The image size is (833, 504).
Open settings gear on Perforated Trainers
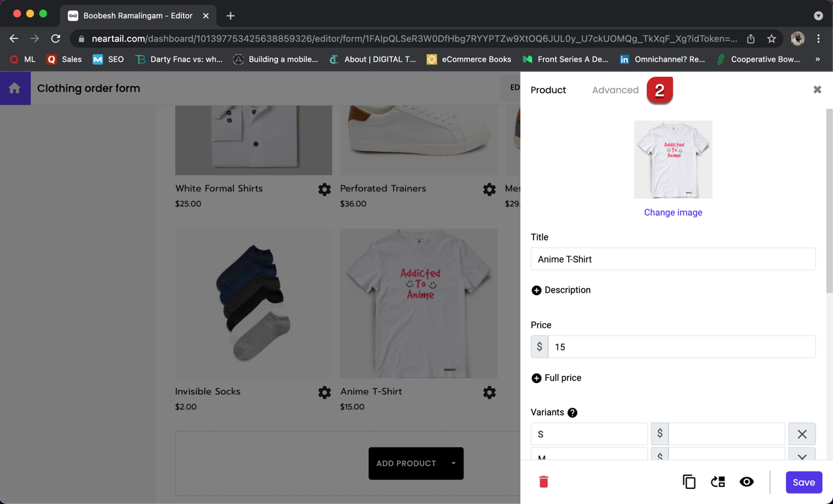click(x=489, y=189)
